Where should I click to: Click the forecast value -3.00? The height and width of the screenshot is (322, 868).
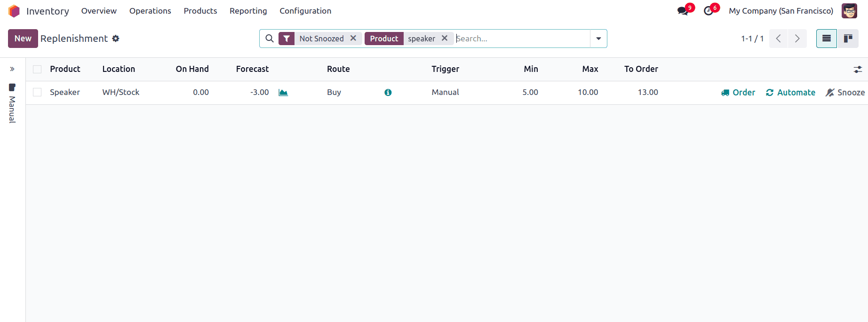coord(259,93)
